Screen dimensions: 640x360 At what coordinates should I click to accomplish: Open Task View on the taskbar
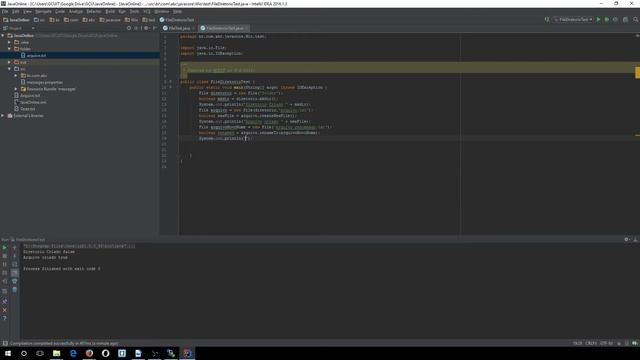click(x=40, y=353)
